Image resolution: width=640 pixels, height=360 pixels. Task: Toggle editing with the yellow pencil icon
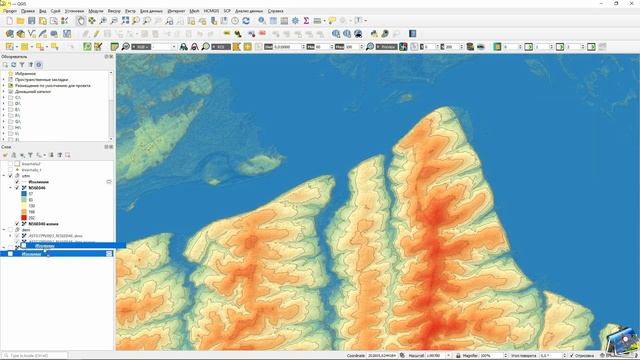pyautogui.click(x=97, y=34)
